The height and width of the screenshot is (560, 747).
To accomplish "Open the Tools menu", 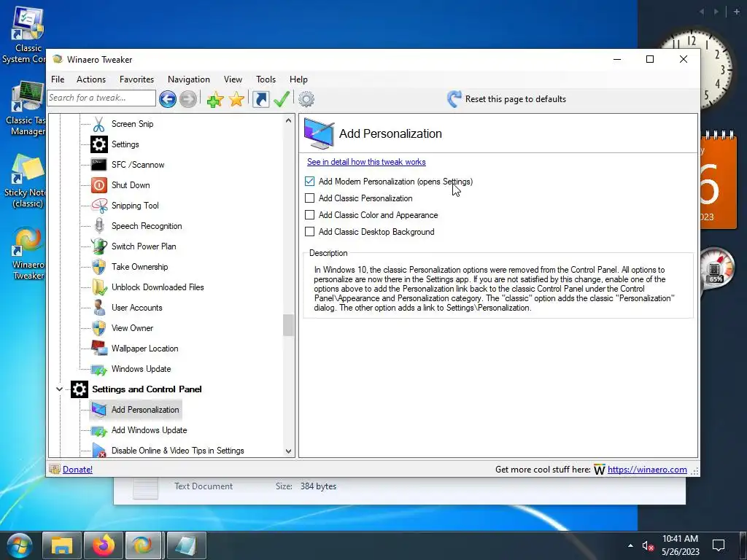I will (266, 79).
